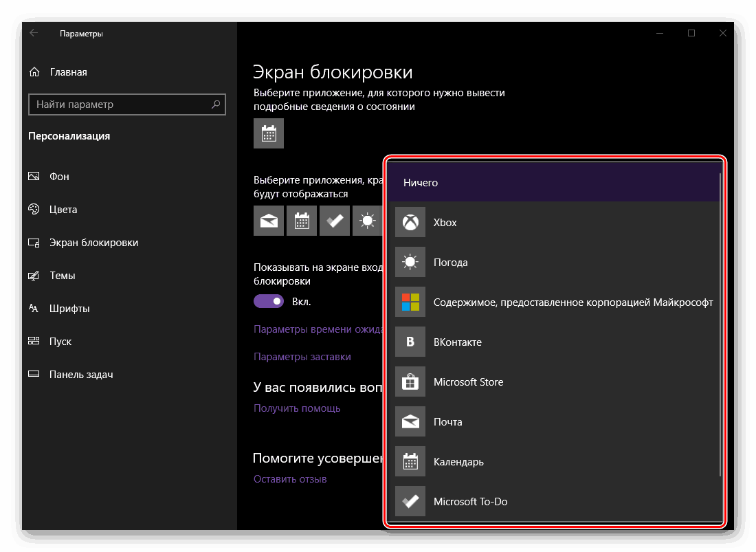This screenshot has width=756, height=552.
Task: Click the Microsoft To-Do checkmark icon in the list
Action: [x=410, y=501]
